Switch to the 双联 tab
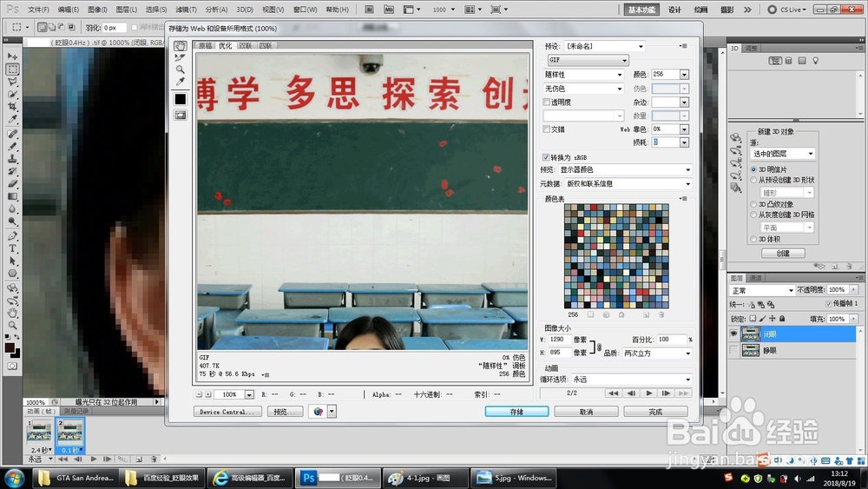 click(245, 46)
